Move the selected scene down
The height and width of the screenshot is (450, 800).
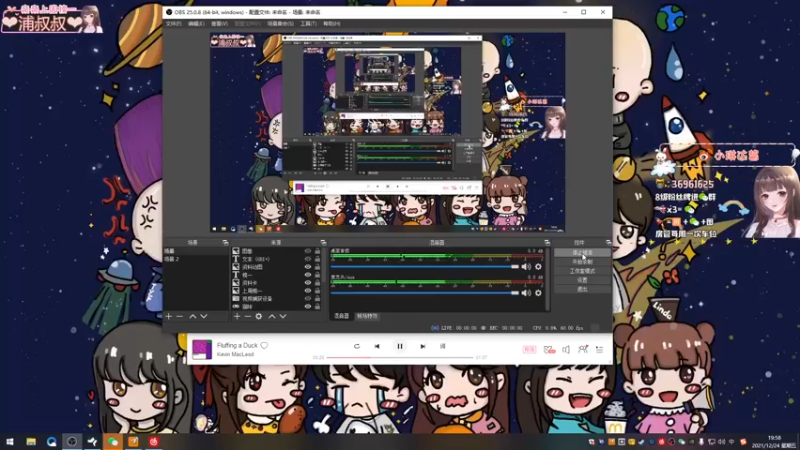tap(204, 316)
